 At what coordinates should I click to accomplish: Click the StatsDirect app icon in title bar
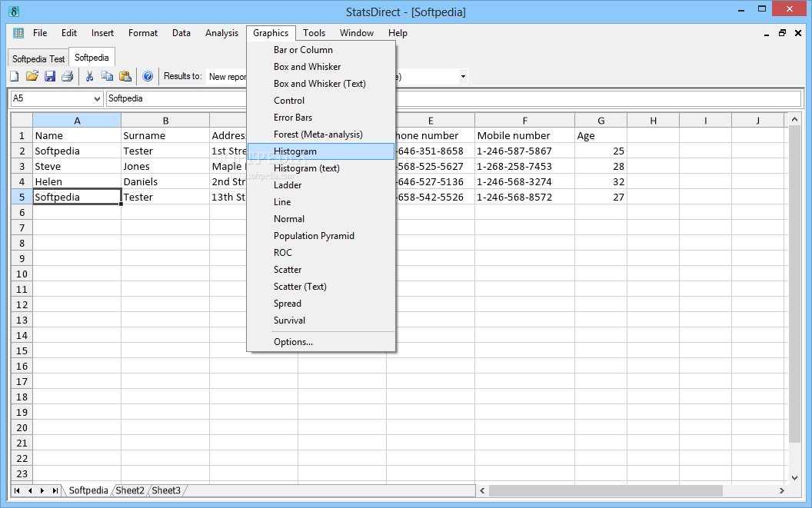coord(15,12)
